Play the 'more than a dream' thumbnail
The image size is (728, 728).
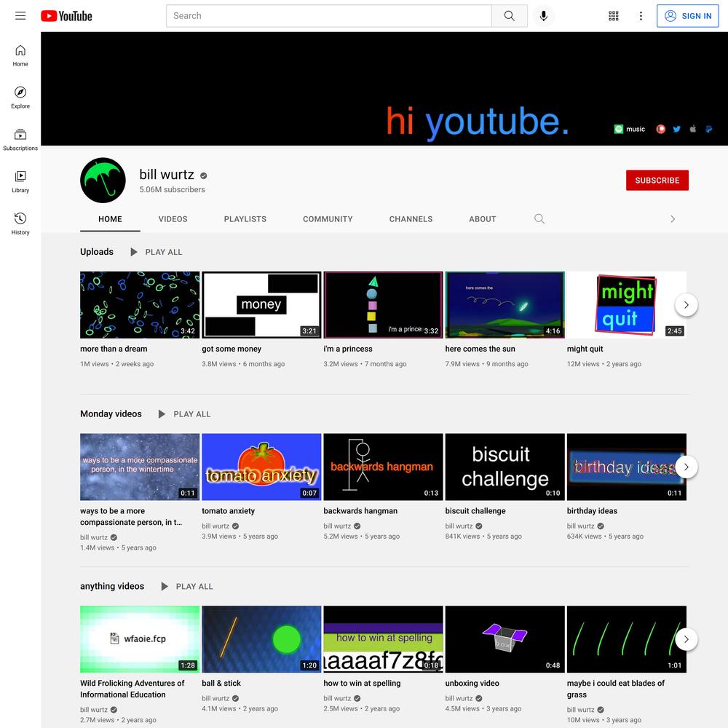tap(140, 305)
